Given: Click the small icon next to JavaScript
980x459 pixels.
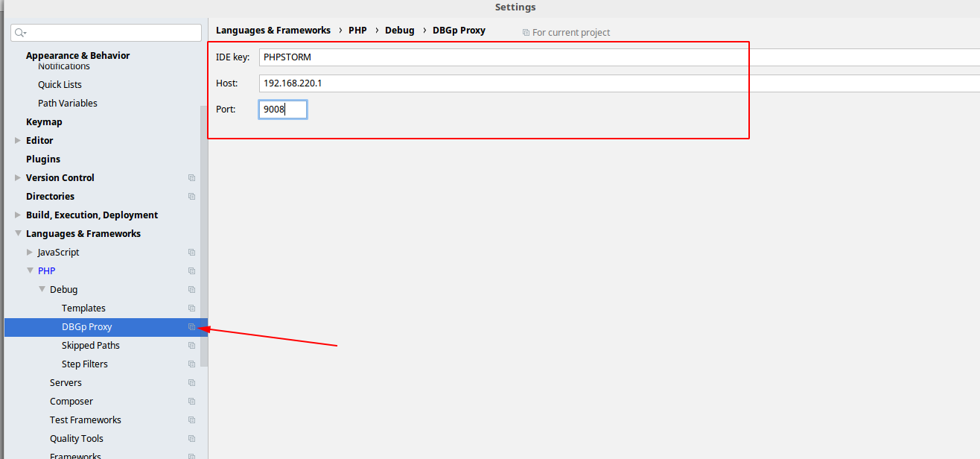Looking at the screenshot, I should (191, 252).
